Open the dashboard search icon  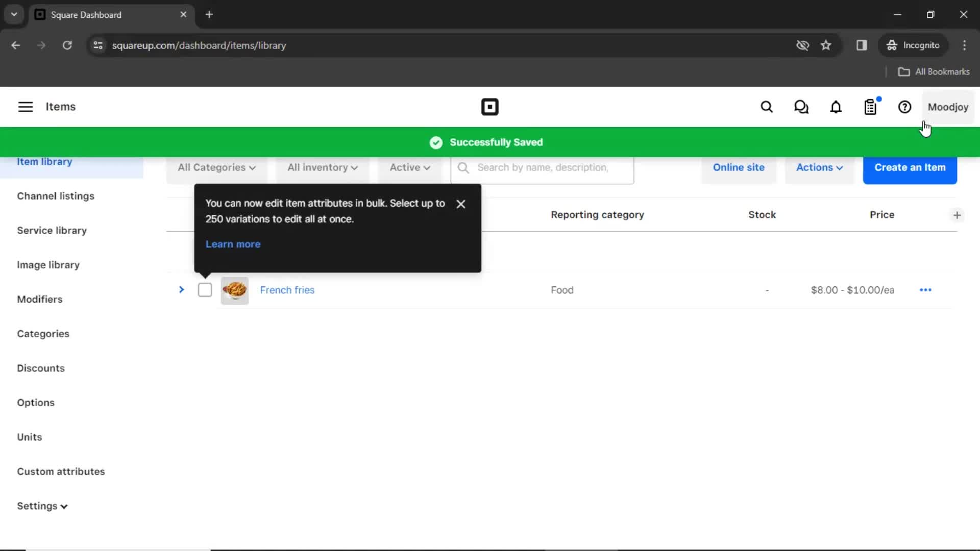tap(767, 107)
